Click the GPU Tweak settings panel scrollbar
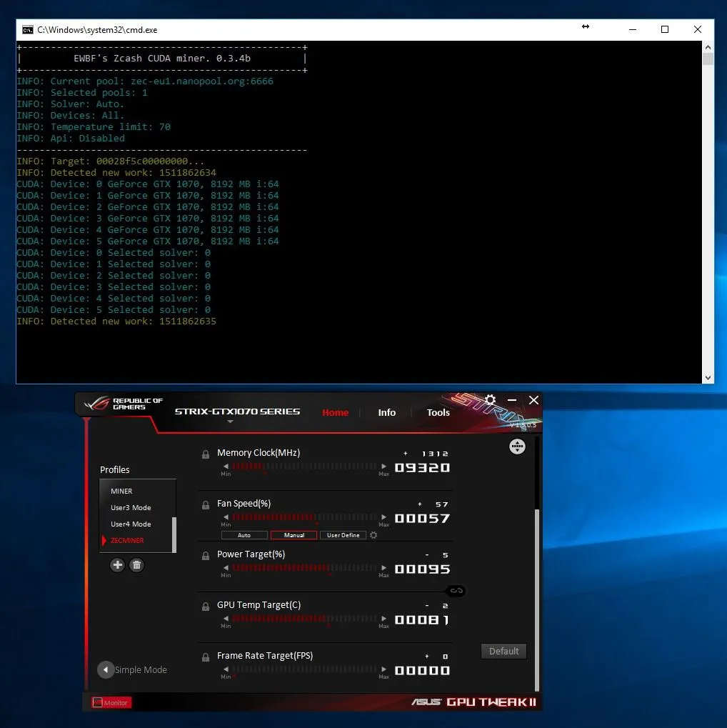The width and height of the screenshot is (727, 728). point(537,600)
